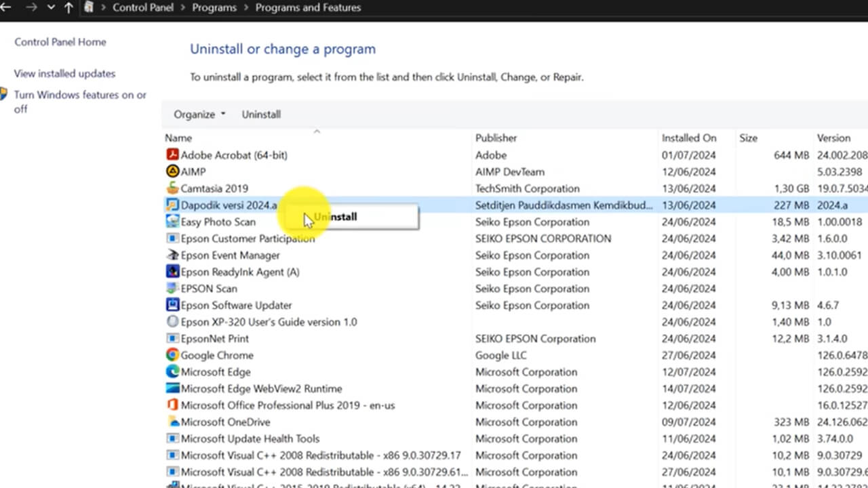Choose Uninstall in the context menu
The image size is (868, 488).
[351, 217]
